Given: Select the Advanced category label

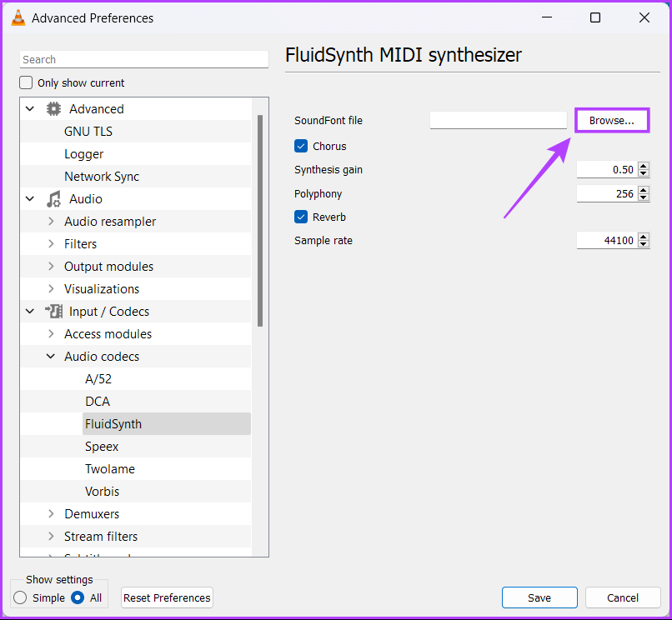Looking at the screenshot, I should [x=97, y=109].
